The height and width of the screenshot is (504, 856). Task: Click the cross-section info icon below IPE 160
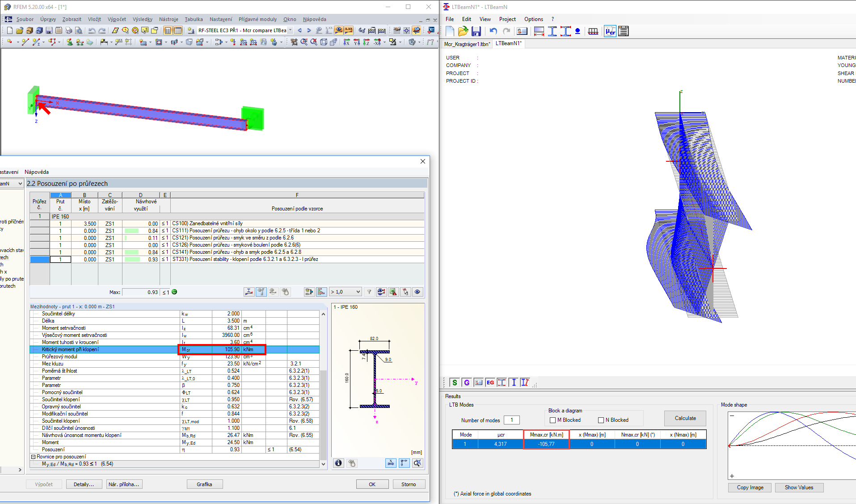click(339, 463)
